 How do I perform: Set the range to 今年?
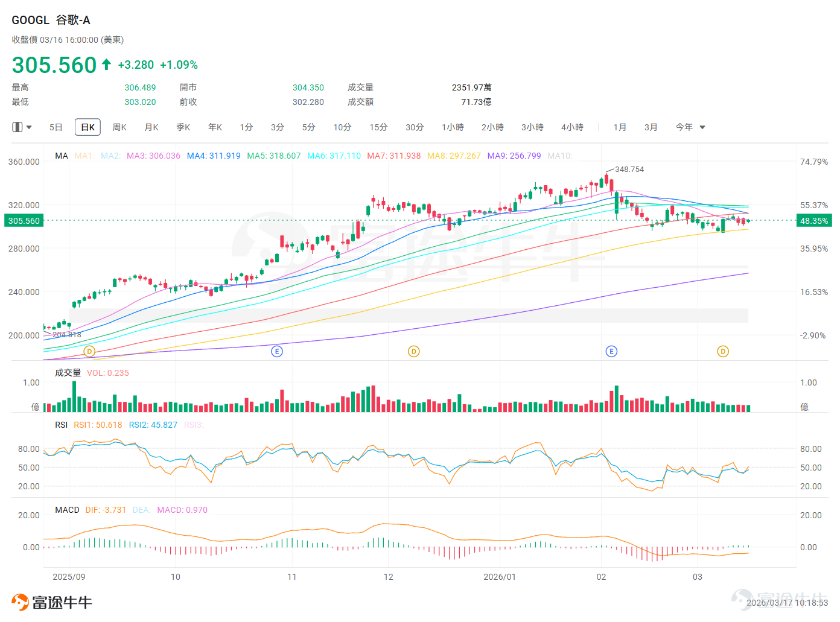[x=684, y=127]
